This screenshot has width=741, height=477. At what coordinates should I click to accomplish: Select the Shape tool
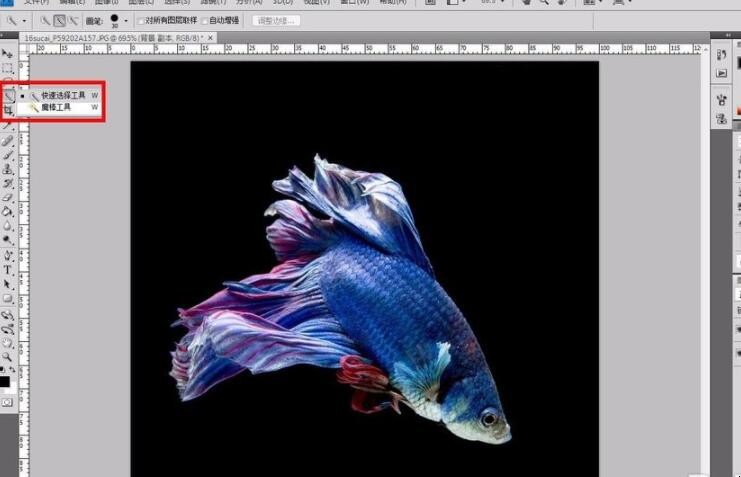(x=8, y=298)
